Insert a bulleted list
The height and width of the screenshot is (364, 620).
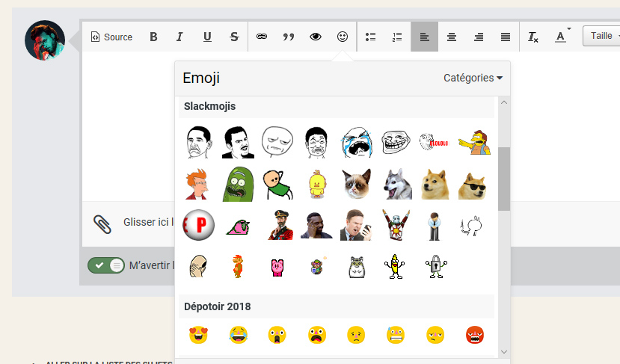(x=370, y=37)
